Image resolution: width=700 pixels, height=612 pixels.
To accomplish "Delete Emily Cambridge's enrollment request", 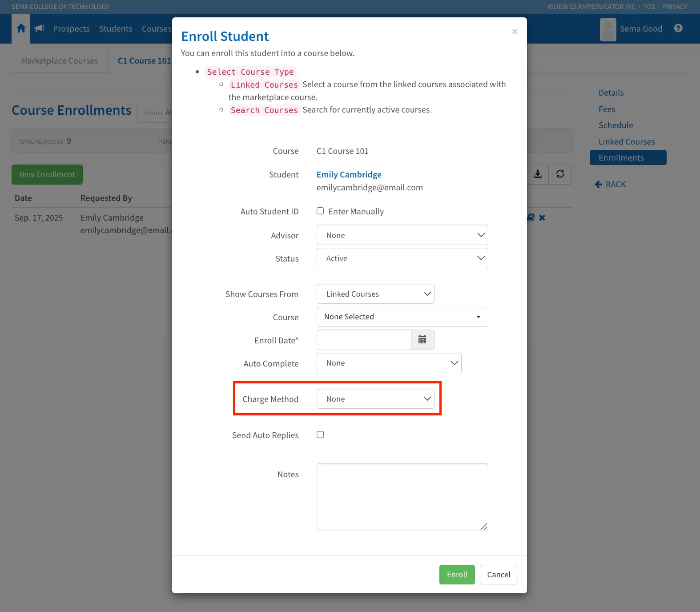I will pos(542,217).
